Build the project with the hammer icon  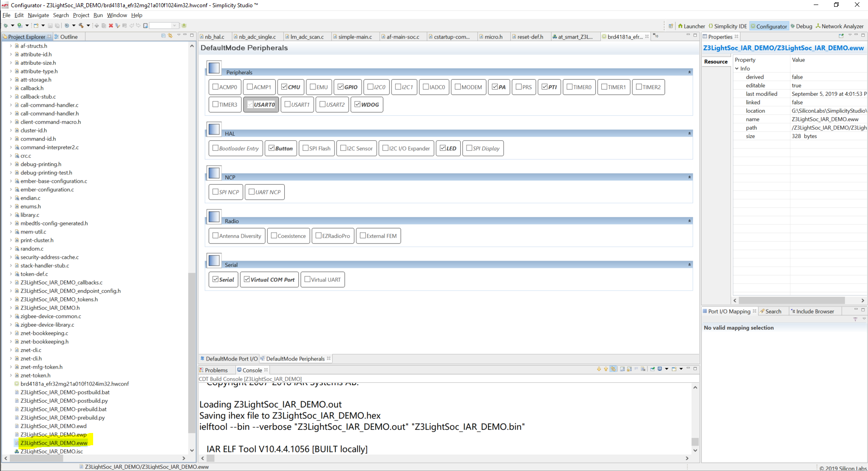click(83, 26)
